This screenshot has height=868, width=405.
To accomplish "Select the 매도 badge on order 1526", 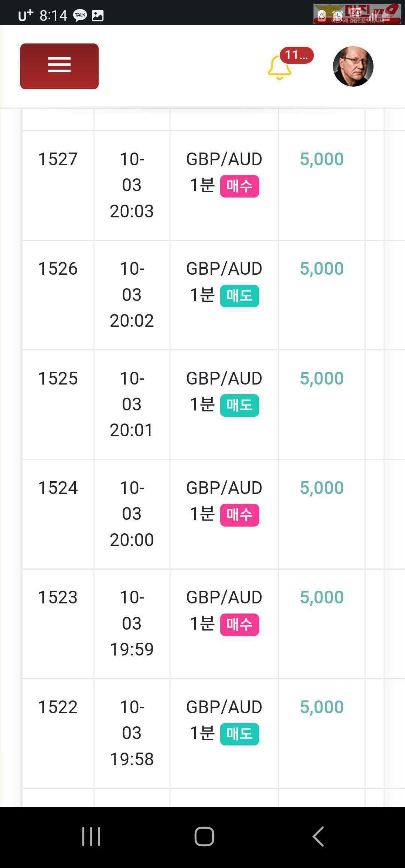I will pos(239,296).
